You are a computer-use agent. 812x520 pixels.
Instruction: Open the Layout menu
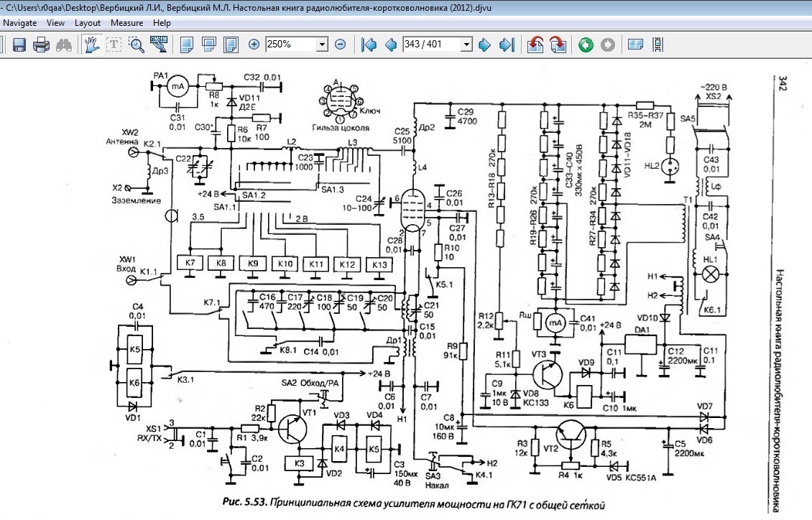pyautogui.click(x=88, y=23)
